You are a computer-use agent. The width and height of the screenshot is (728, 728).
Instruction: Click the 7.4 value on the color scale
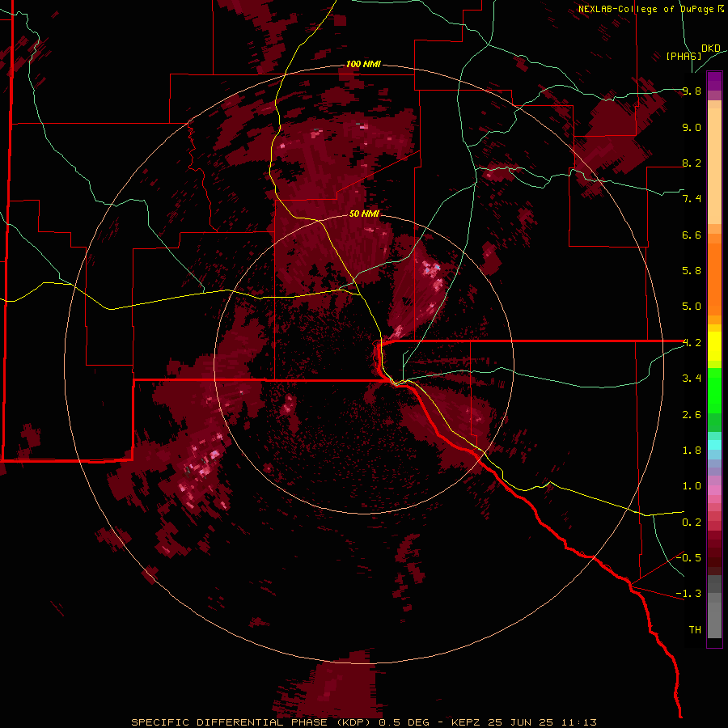692,199
